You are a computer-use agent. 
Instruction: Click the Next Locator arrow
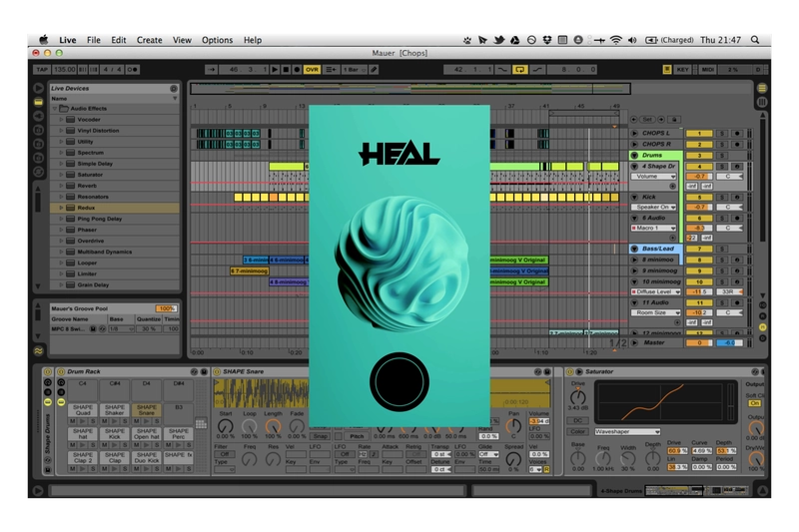(x=661, y=119)
